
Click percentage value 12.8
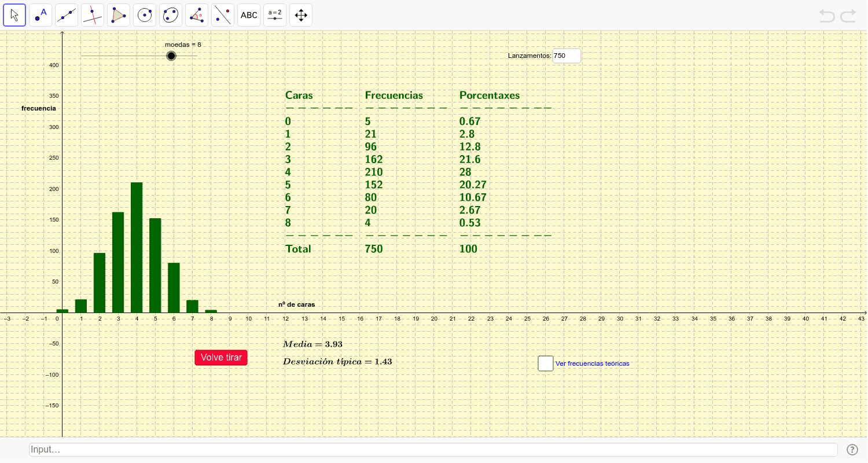pos(470,147)
